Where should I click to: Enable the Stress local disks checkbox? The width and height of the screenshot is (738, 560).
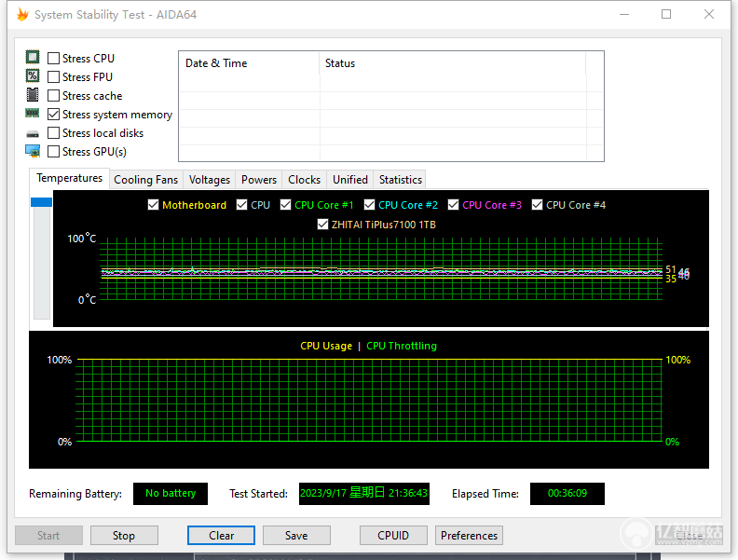pos(54,133)
